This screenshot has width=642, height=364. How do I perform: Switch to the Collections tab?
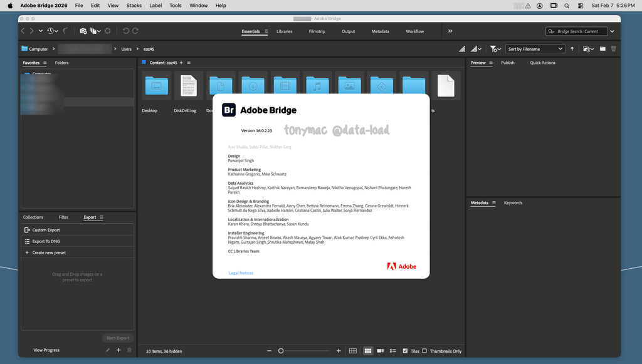[33, 217]
